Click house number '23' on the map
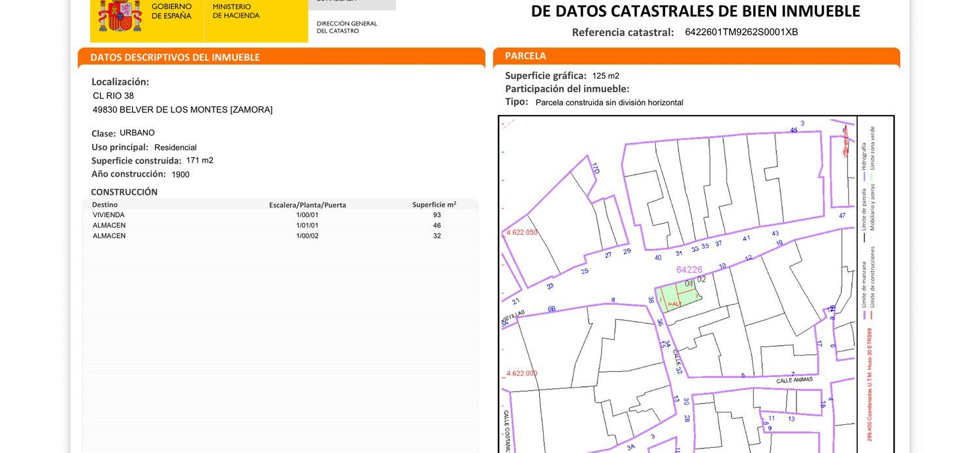 click(x=550, y=286)
